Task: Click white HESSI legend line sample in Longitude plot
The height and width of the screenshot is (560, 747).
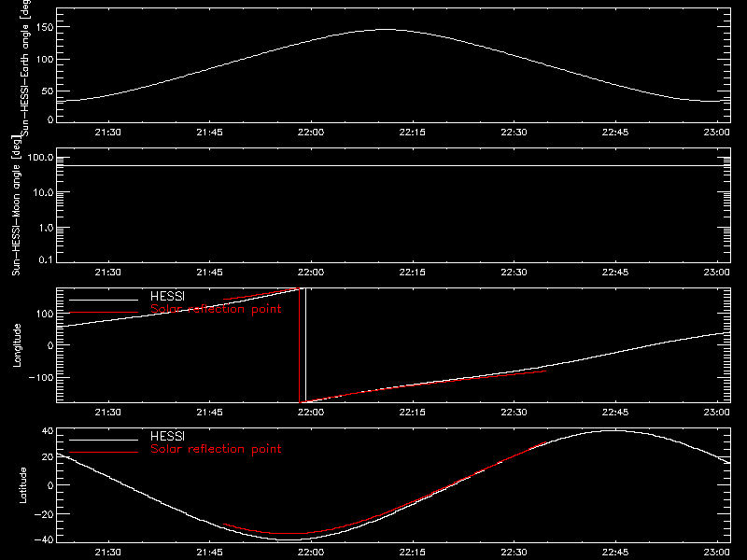Action: click(x=104, y=300)
